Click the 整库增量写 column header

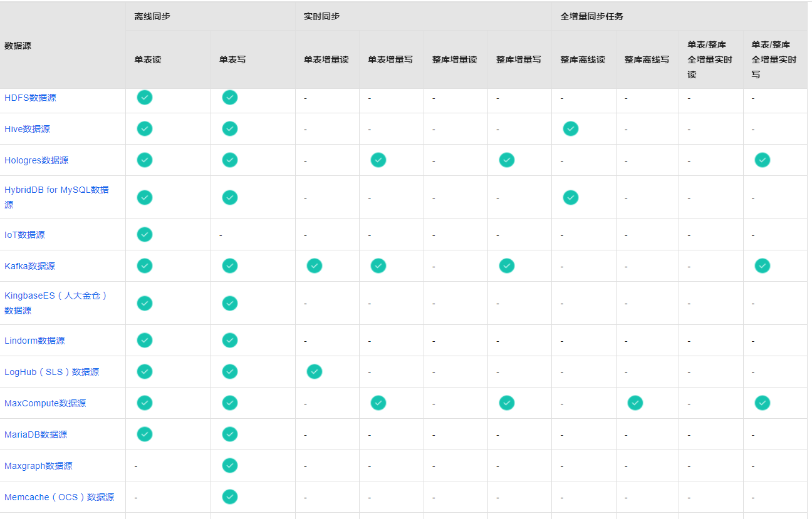[x=519, y=59]
